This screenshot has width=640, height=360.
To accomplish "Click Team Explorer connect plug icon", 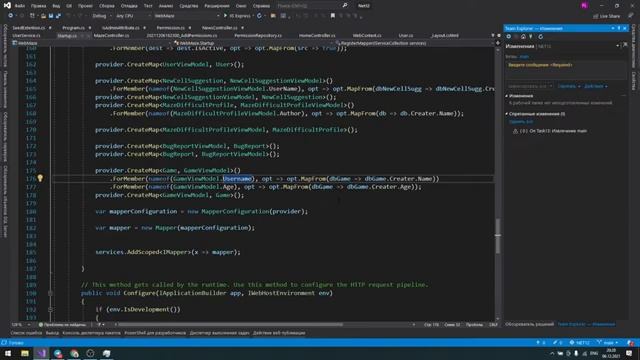I will click(x=531, y=37).
